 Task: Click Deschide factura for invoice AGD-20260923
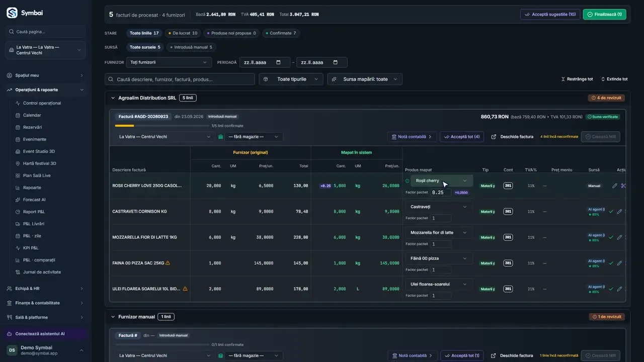pyautogui.click(x=512, y=137)
